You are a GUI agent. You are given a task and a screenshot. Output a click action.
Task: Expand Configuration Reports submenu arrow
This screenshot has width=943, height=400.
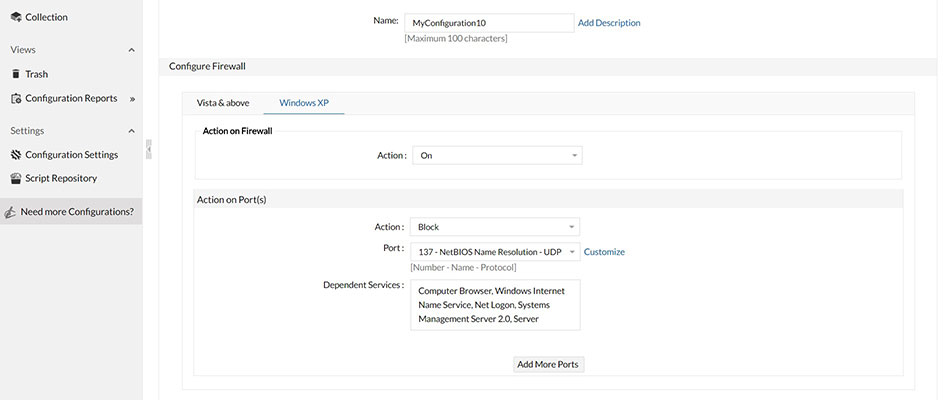point(132,99)
